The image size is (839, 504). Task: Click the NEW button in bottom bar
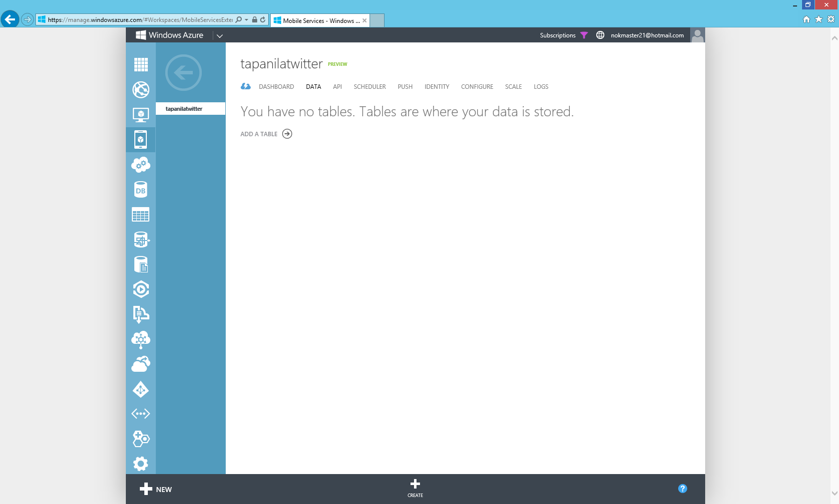[x=156, y=489]
